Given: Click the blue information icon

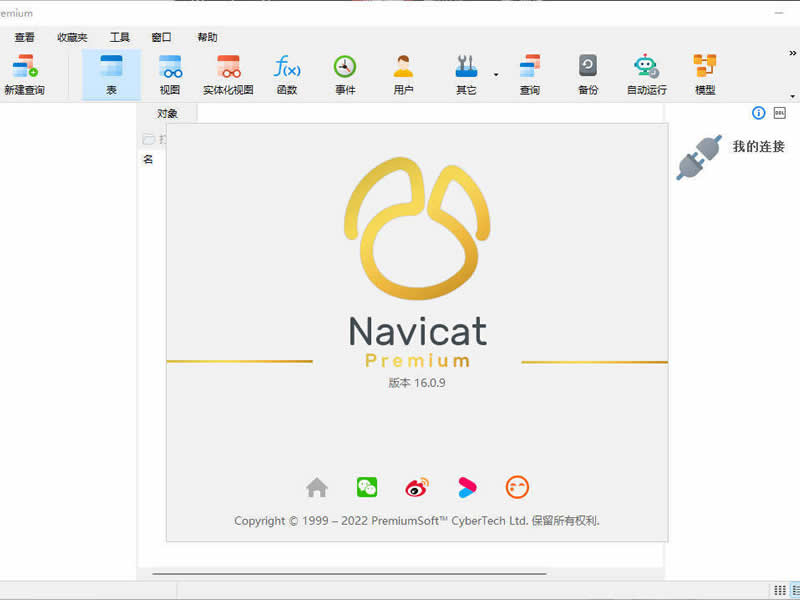Looking at the screenshot, I should (x=759, y=113).
